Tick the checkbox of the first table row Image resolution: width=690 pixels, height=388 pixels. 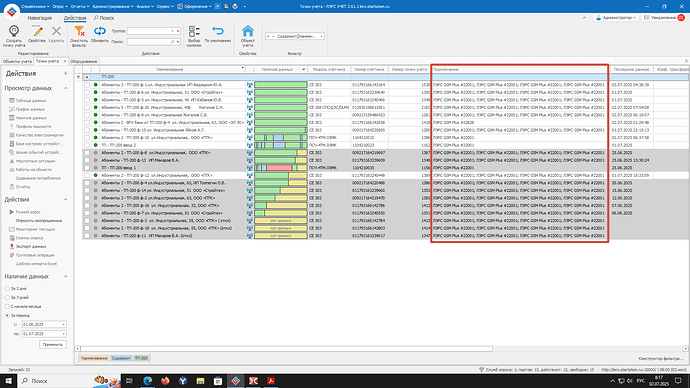point(87,85)
